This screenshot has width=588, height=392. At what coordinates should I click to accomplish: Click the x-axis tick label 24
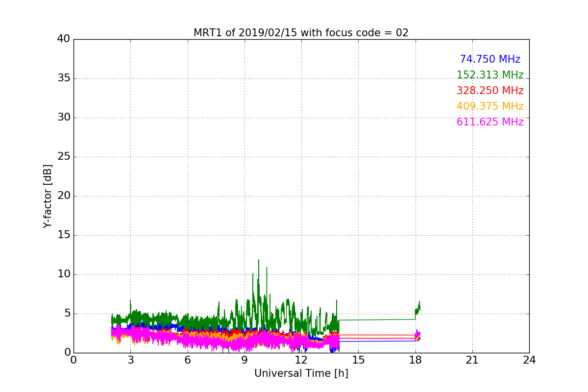coord(529,360)
